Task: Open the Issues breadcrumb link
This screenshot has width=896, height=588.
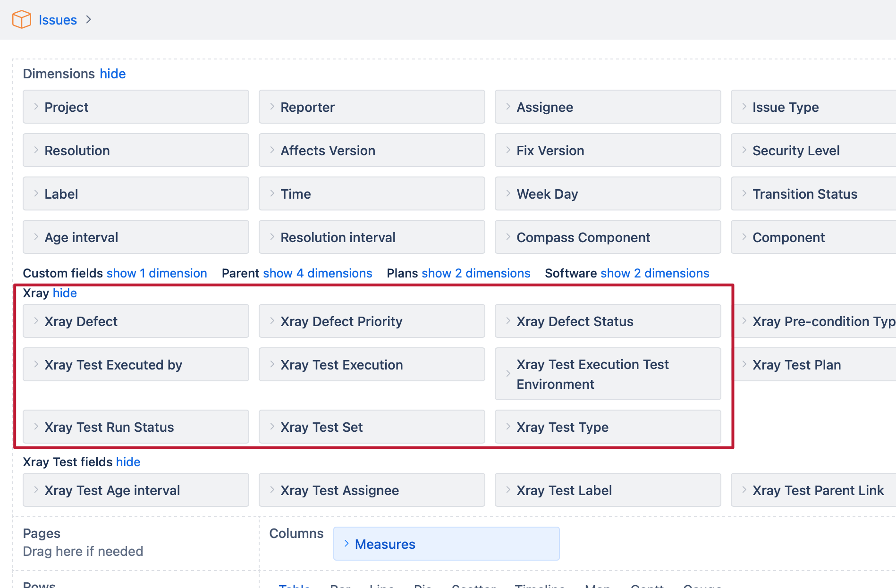Action: point(58,20)
